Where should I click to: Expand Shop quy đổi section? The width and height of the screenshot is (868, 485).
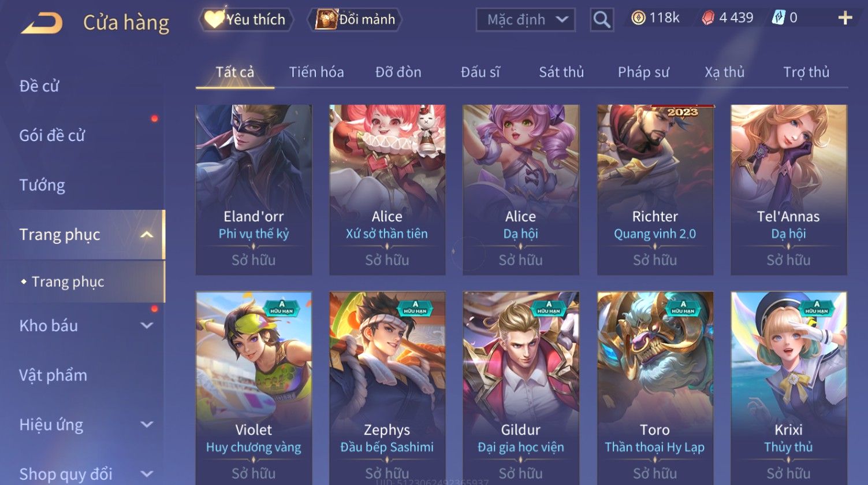[147, 473]
